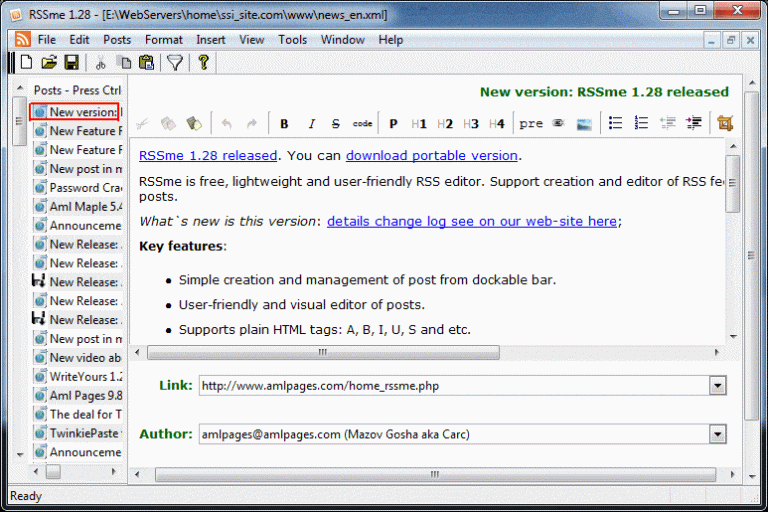Apply H2 heading format

tap(445, 124)
